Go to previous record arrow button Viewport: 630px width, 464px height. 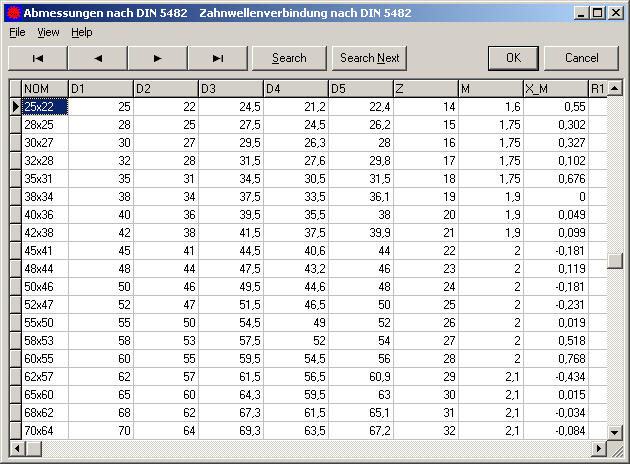(x=98, y=58)
